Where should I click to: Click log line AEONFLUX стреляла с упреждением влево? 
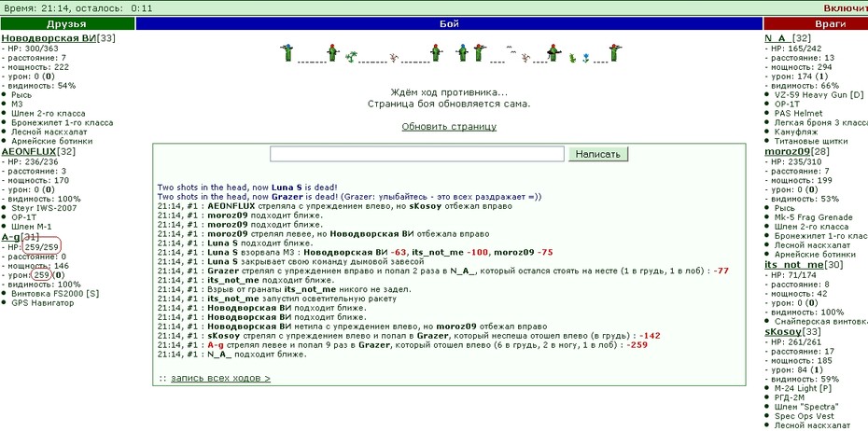[334, 206]
